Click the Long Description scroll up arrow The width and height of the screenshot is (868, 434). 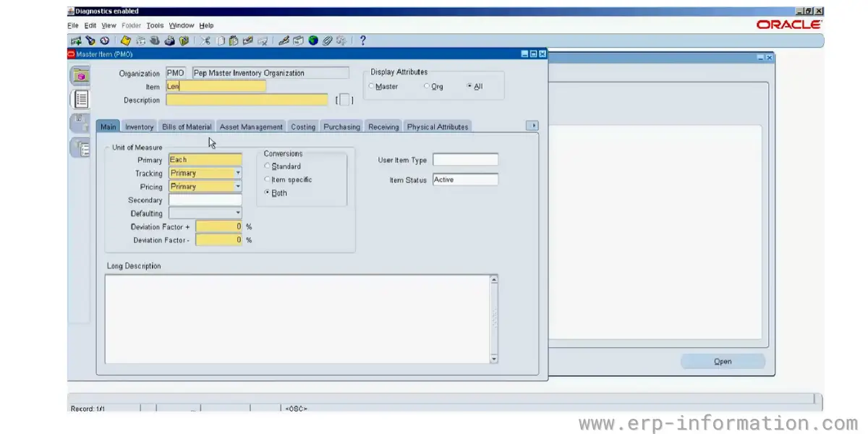(494, 279)
